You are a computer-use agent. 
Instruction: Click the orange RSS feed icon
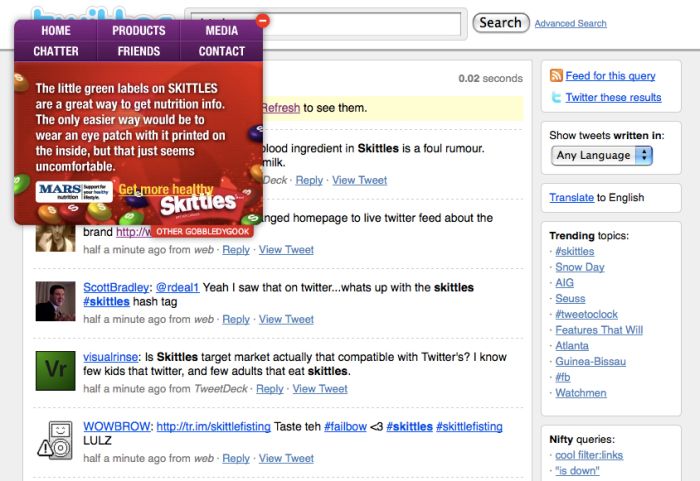coord(556,75)
